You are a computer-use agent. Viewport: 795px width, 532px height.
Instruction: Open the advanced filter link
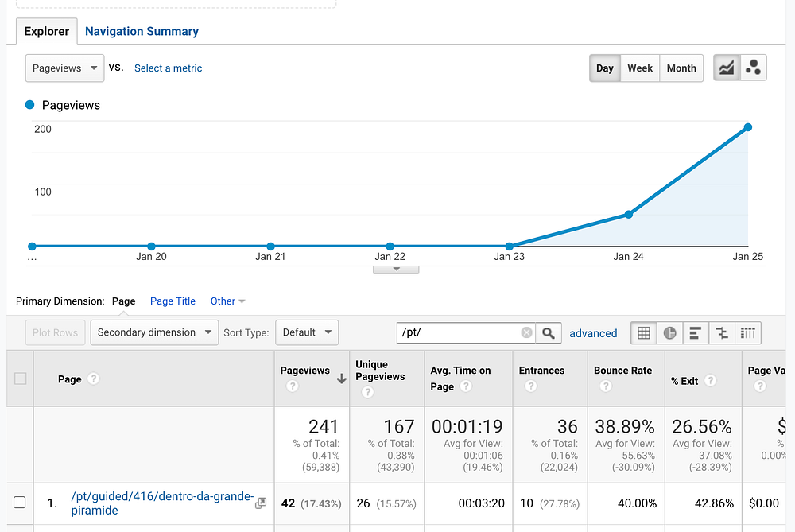click(x=593, y=333)
